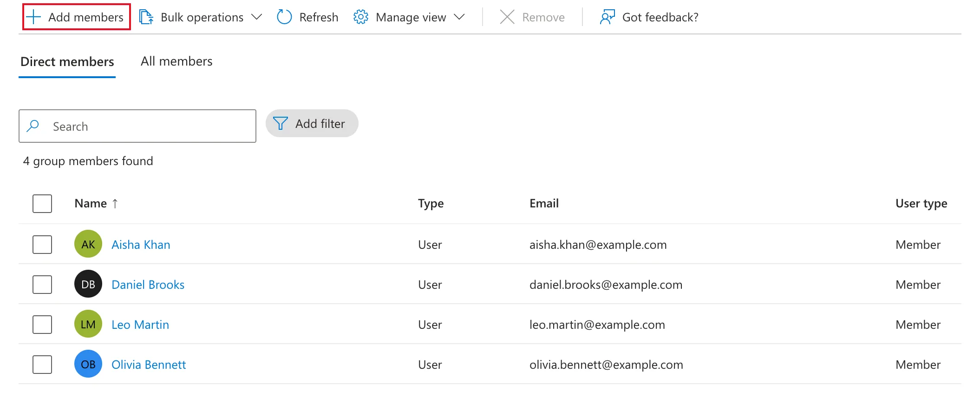
Task: Follow the Leo Martin name link
Action: click(x=140, y=325)
